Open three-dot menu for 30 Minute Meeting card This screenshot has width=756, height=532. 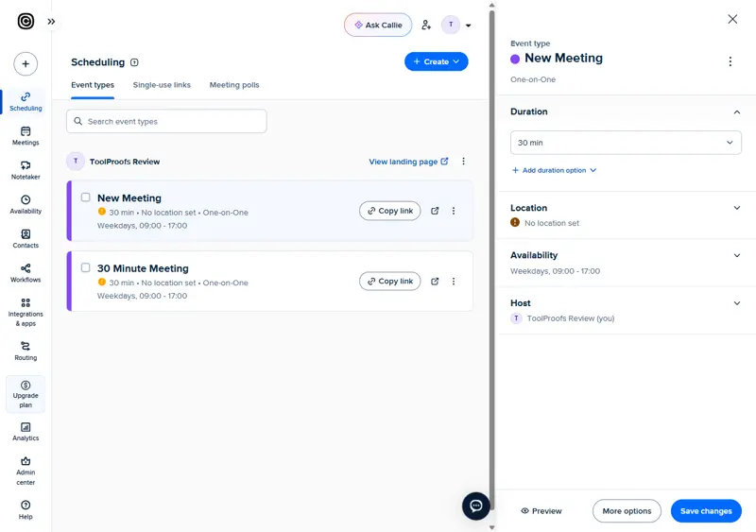click(454, 282)
